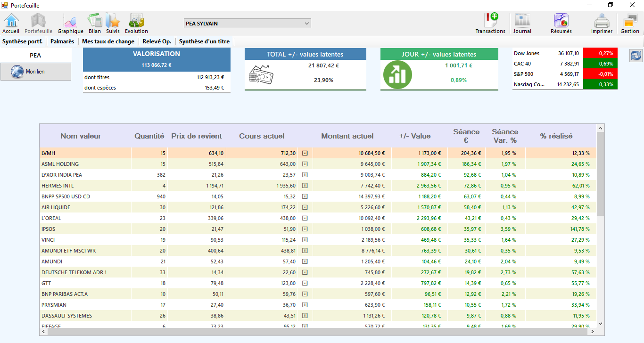The height and width of the screenshot is (343, 644).
Task: Click the horizontal scrollbar right arrow
Action: coord(593,332)
